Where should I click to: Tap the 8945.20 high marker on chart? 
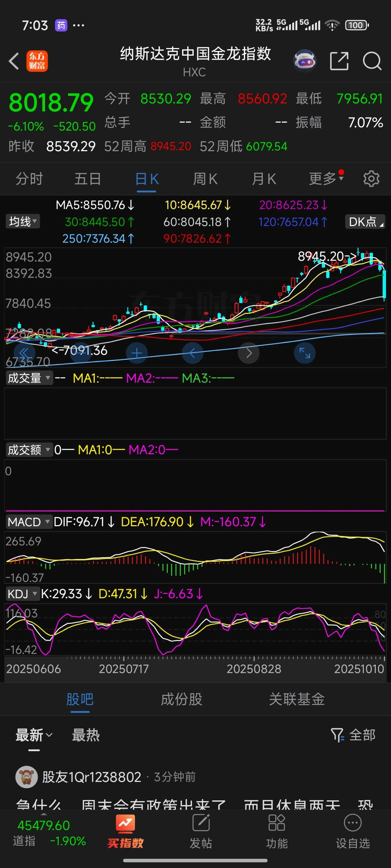pyautogui.click(x=327, y=256)
